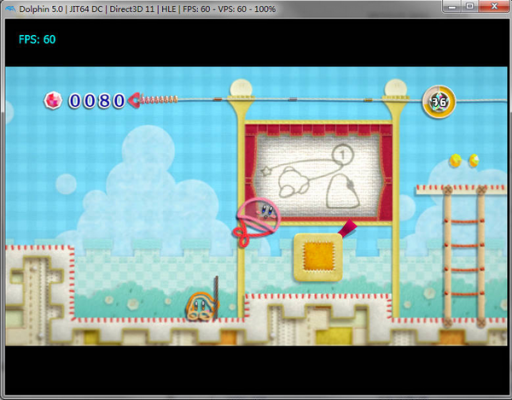Click the red zipper bead streak meter

pos(153,99)
